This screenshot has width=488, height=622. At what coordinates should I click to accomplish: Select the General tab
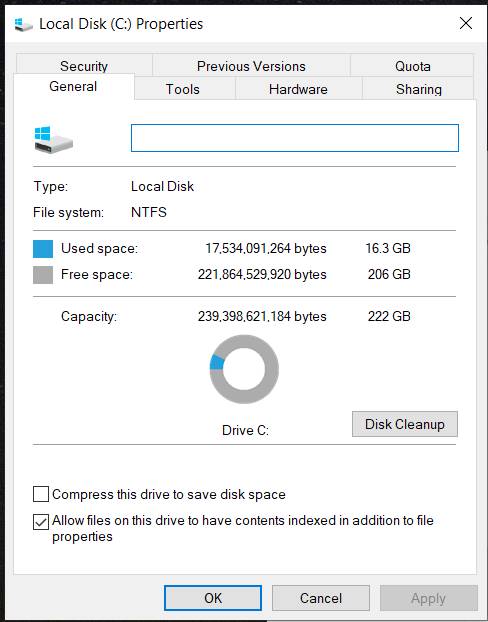point(73,86)
